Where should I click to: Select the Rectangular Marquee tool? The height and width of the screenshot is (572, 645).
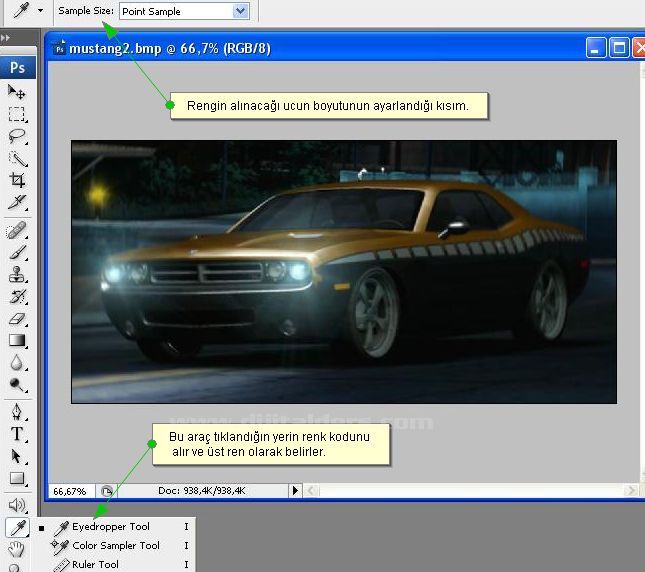pos(17,114)
